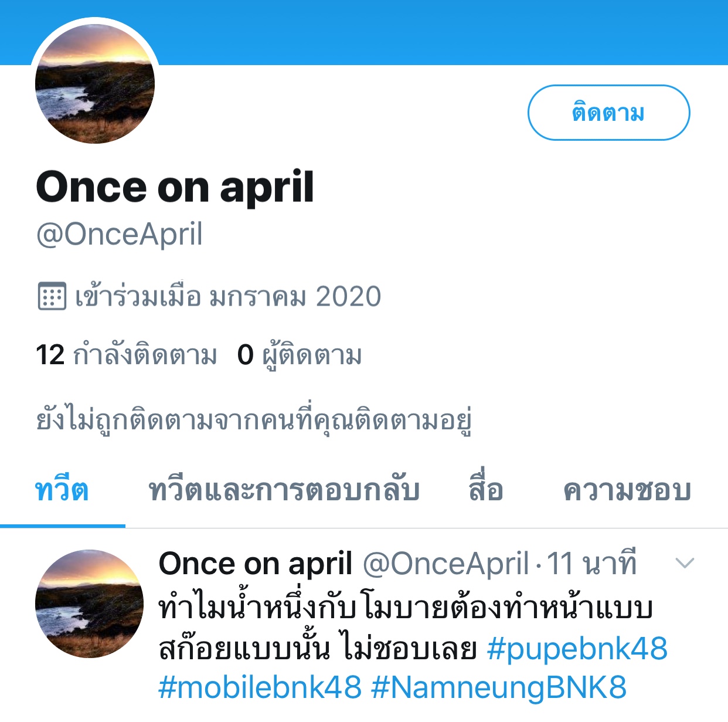This screenshot has height=722, width=728.
Task: Open hashtag #NamneungBNK8
Action: tap(499, 687)
